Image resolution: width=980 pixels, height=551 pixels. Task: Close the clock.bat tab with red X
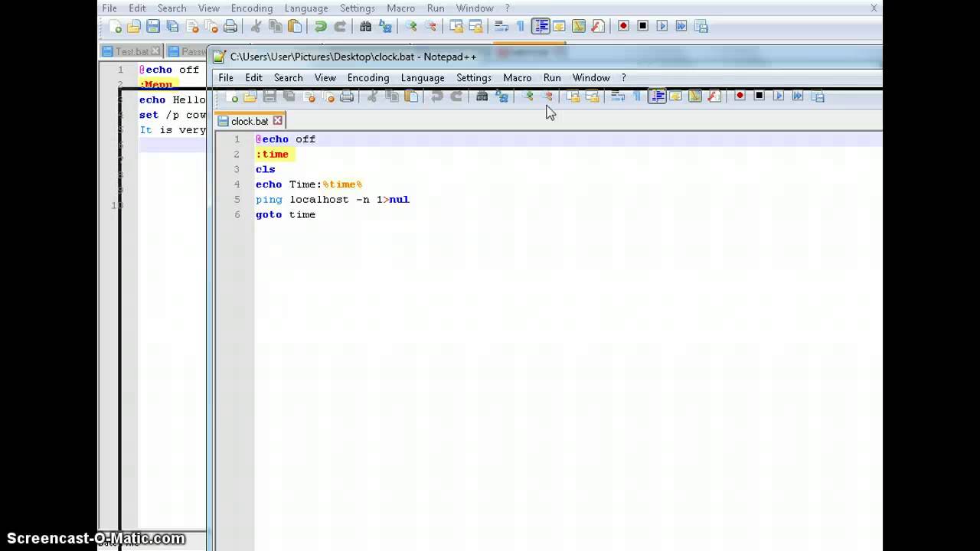coord(278,121)
